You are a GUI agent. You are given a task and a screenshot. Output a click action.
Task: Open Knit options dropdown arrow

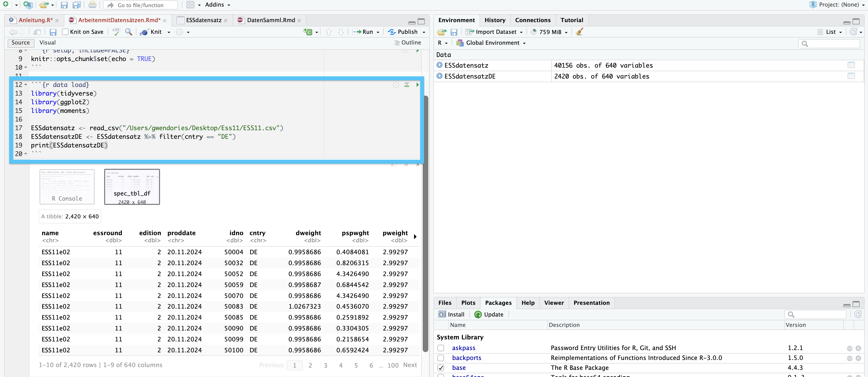tap(169, 32)
